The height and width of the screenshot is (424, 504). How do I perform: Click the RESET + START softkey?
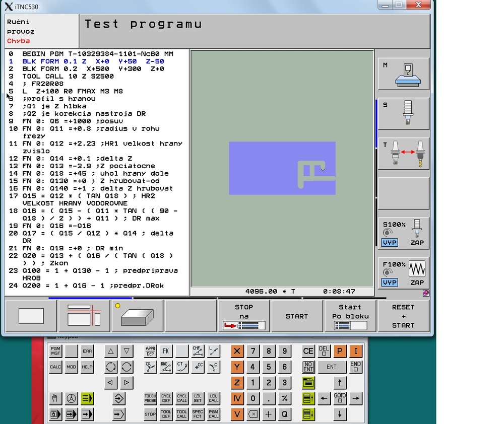click(403, 316)
